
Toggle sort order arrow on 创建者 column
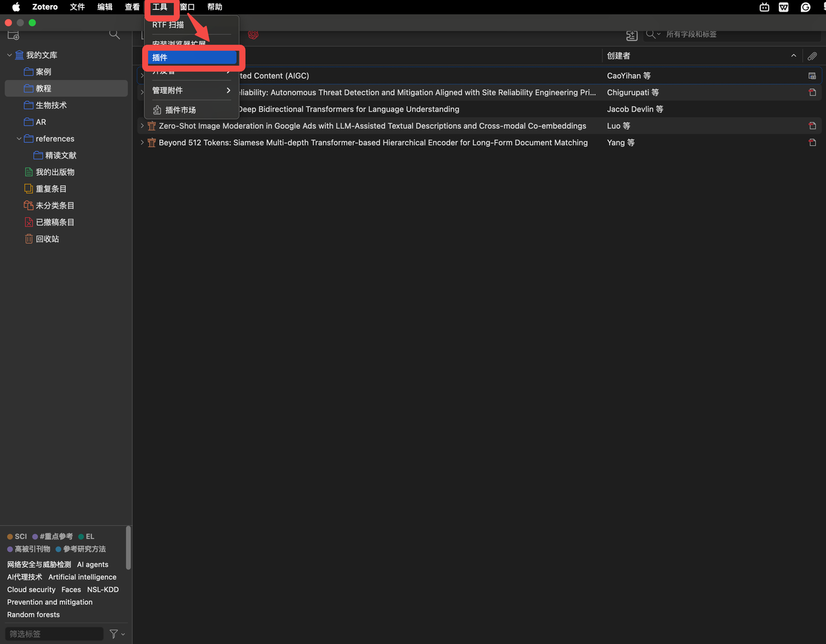tap(794, 56)
